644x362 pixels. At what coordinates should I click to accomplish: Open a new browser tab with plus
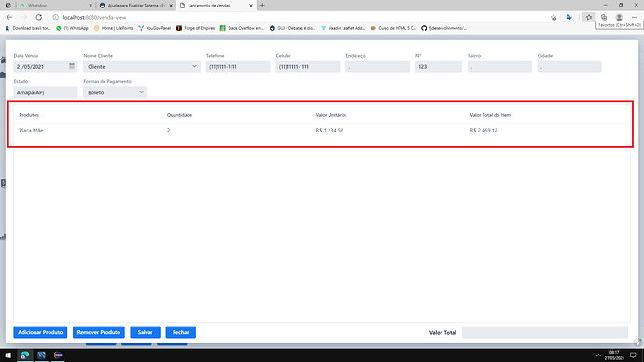[x=262, y=6]
